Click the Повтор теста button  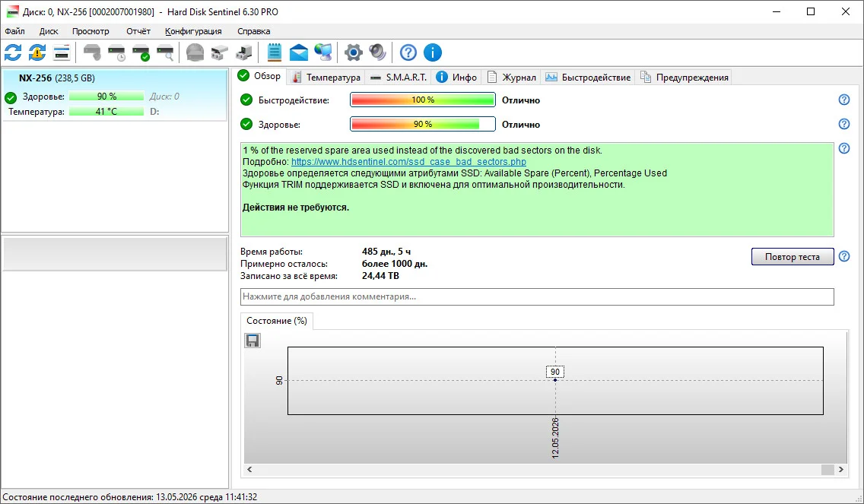(793, 257)
